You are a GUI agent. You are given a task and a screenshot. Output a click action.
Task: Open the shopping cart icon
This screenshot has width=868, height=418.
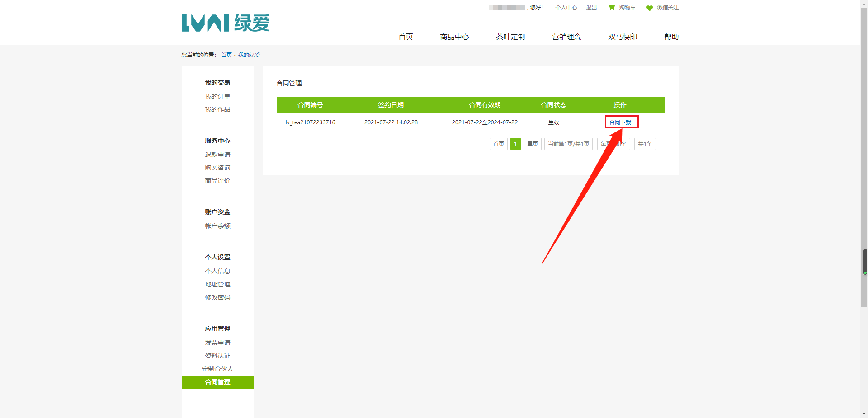pos(611,8)
